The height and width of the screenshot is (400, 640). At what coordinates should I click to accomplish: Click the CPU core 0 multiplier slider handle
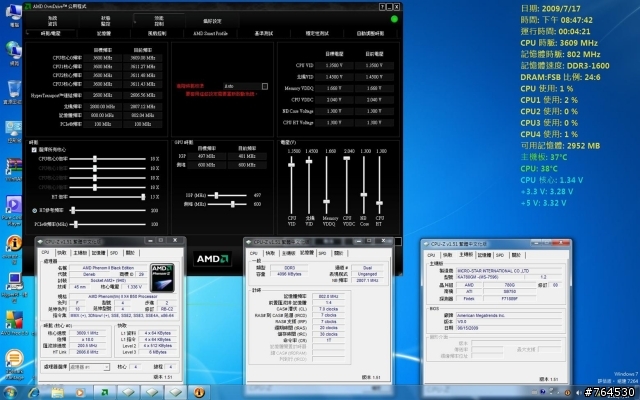click(95, 159)
